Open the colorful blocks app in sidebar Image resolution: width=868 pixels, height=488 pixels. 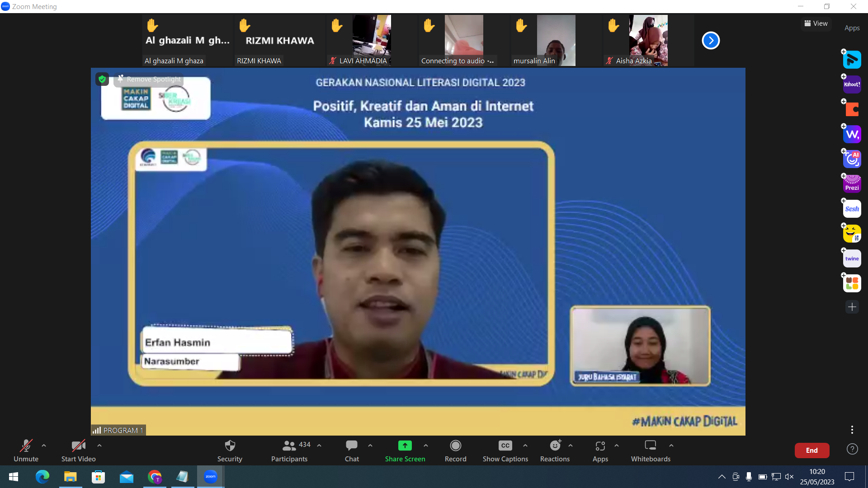(852, 283)
